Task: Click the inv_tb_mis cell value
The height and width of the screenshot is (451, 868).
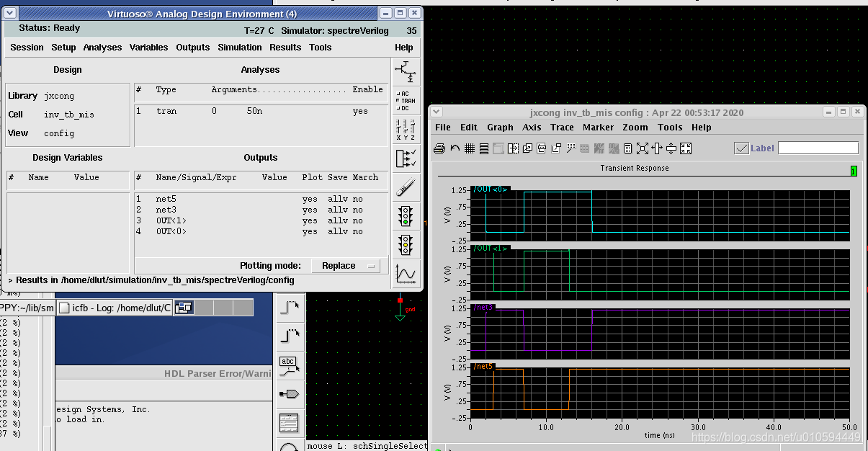Action: click(69, 115)
